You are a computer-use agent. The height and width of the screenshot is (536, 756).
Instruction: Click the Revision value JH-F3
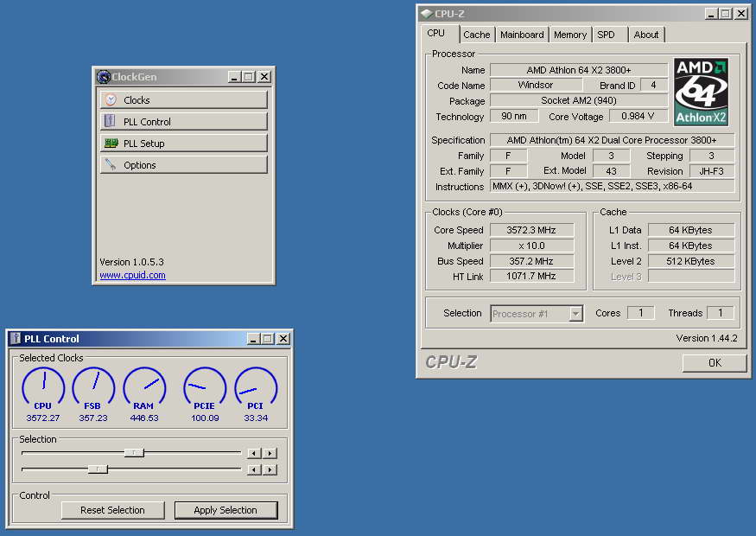coord(712,171)
